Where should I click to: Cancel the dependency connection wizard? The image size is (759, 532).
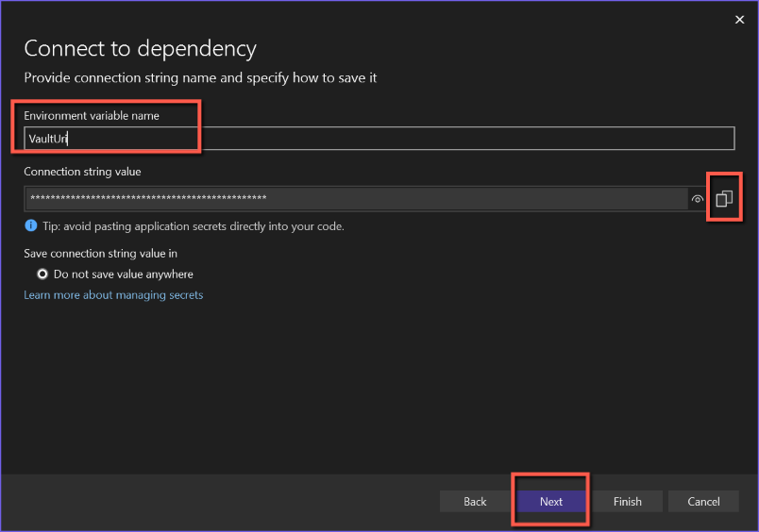[x=703, y=502]
